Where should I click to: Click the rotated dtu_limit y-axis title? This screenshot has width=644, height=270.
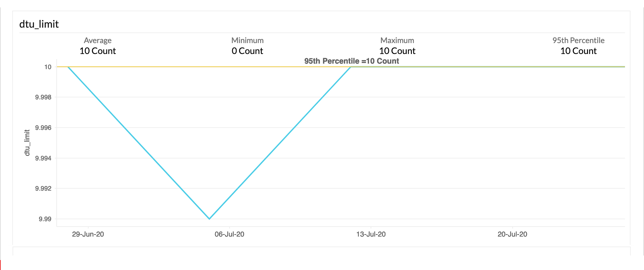tap(27, 143)
